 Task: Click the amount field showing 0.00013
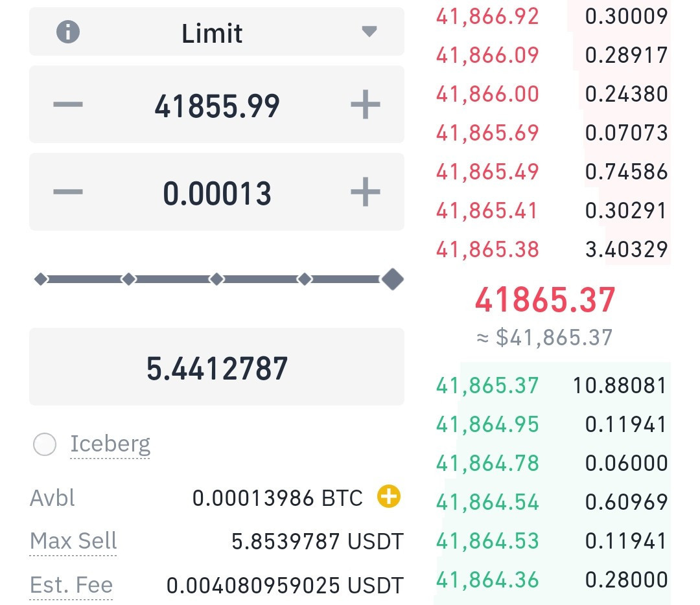tap(216, 193)
